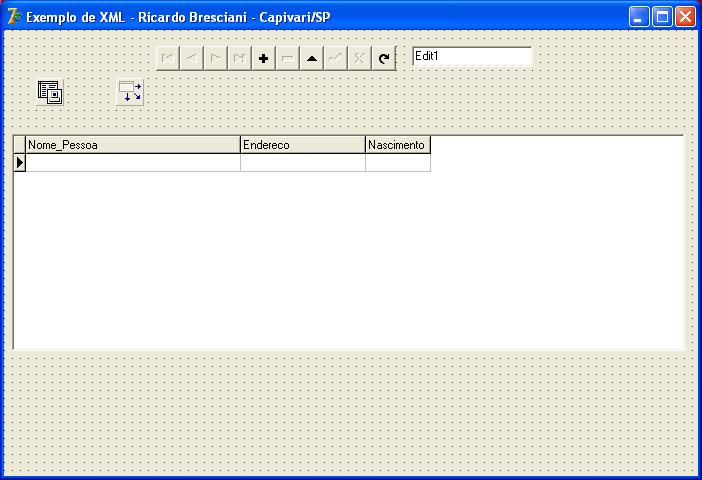This screenshot has width=702, height=480.
Task: Select the empty cell under Endereco
Action: point(303,162)
